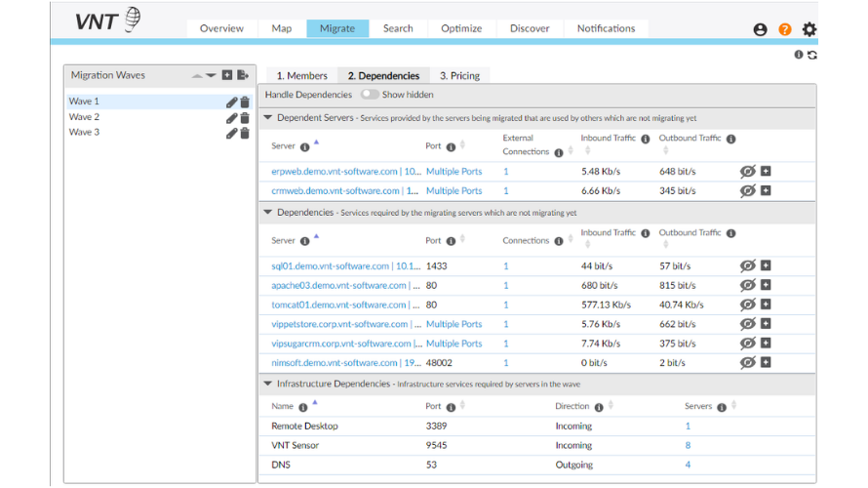Screen dimensions: 868x488
Task: Open the user account icon
Action: [x=761, y=29]
